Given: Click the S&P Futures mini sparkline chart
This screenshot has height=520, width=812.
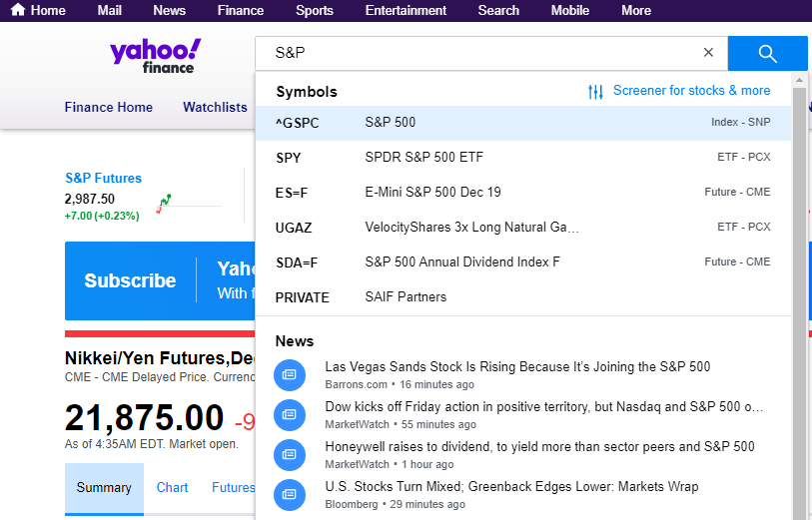Looking at the screenshot, I should (165, 205).
